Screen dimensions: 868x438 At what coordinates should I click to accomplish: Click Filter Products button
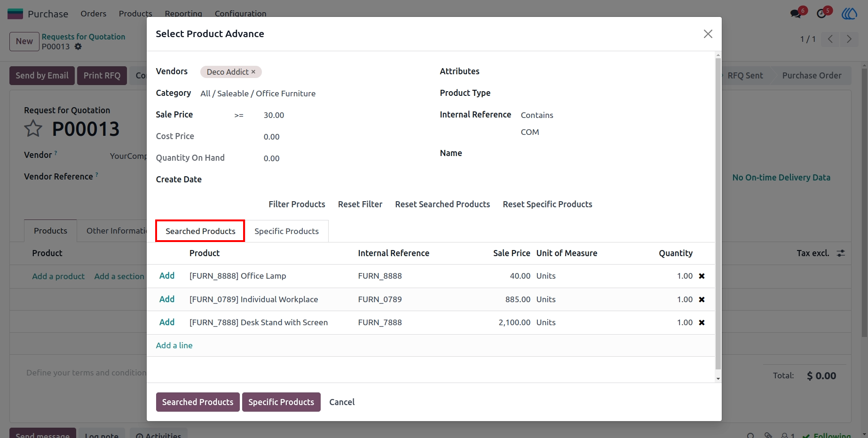(x=297, y=204)
